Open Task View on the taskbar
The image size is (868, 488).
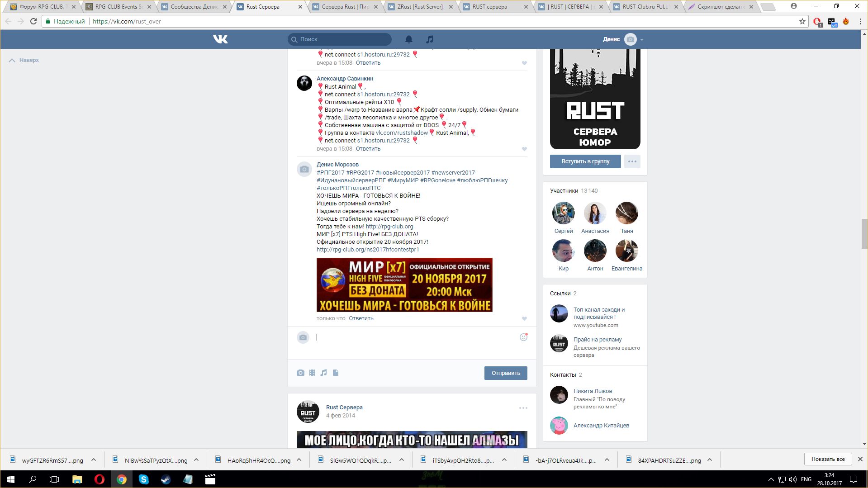pos(54,479)
